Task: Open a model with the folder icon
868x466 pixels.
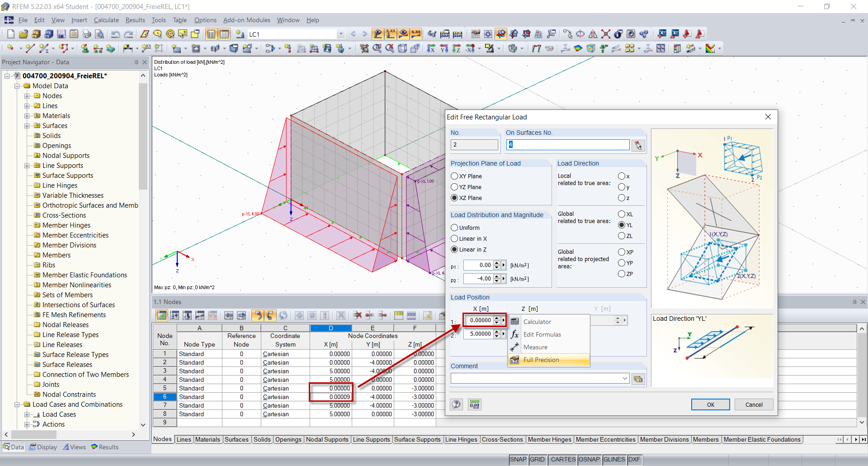Action: point(24,34)
